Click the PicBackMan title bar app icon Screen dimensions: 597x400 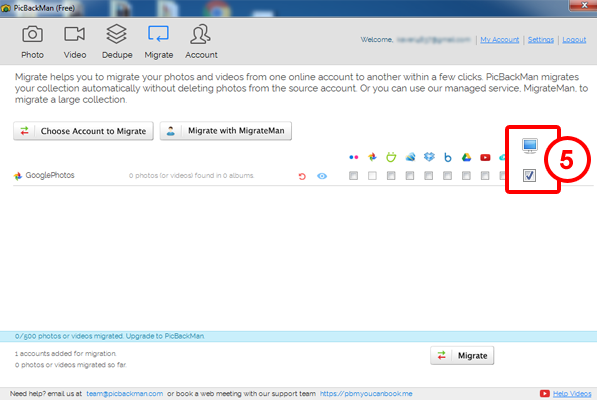point(6,8)
